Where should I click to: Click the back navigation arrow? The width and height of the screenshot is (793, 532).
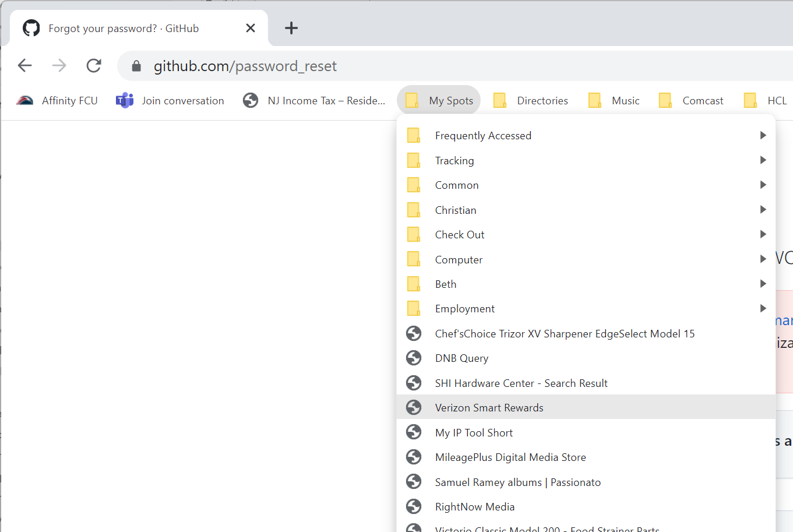(24, 65)
